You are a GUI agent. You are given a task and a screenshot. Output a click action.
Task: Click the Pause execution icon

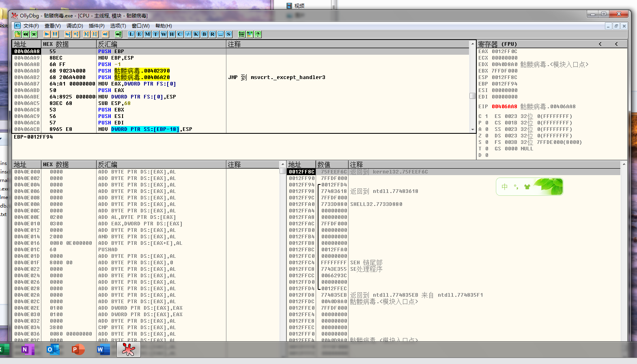55,34
